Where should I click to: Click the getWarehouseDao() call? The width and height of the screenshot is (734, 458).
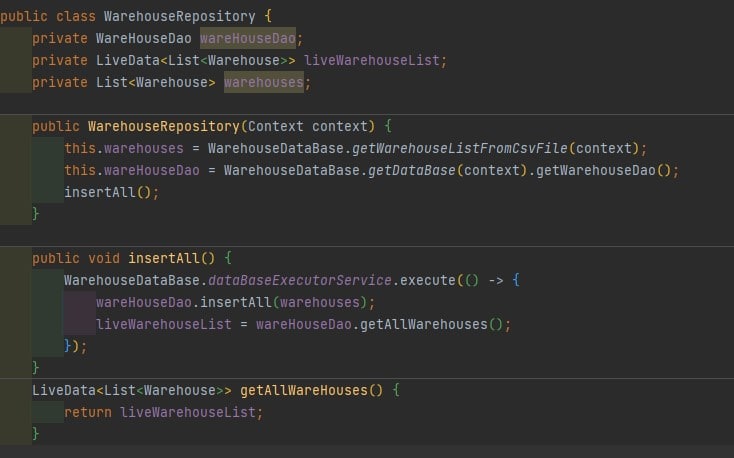click(x=604, y=170)
